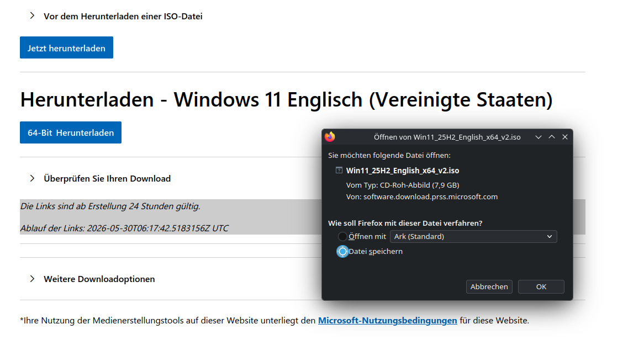Shade dialog using the down-arrow titlebar icon
Image resolution: width=644 pixels, height=356 pixels.
[539, 137]
